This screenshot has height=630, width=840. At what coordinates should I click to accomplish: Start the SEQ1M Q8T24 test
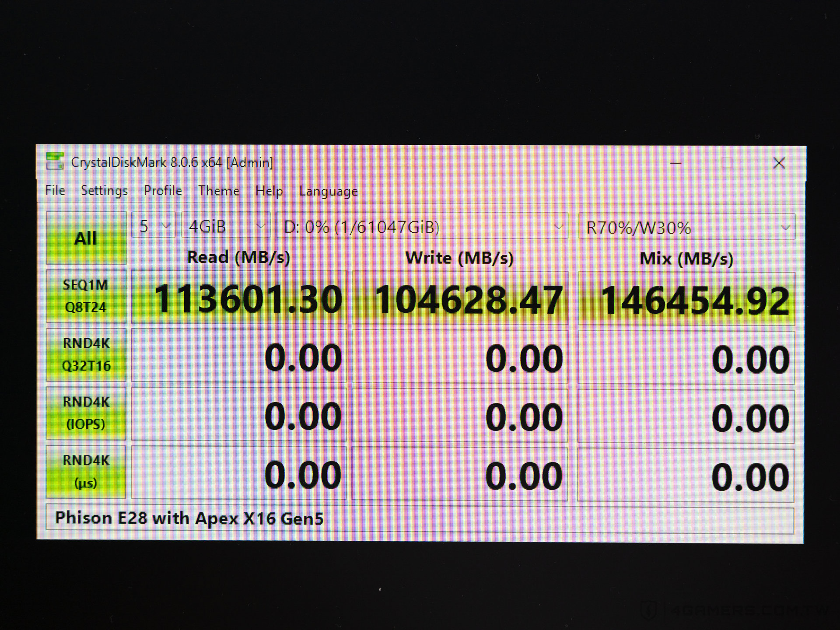click(x=86, y=296)
